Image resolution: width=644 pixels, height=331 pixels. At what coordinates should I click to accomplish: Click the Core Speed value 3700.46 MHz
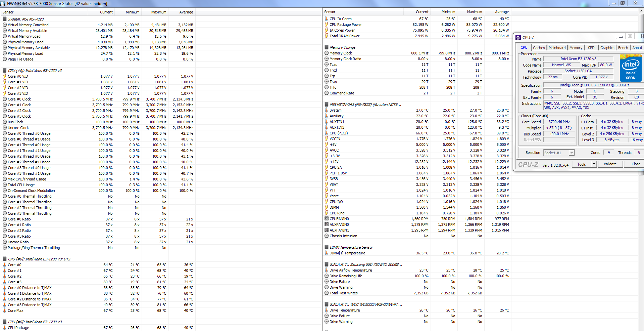click(x=559, y=122)
